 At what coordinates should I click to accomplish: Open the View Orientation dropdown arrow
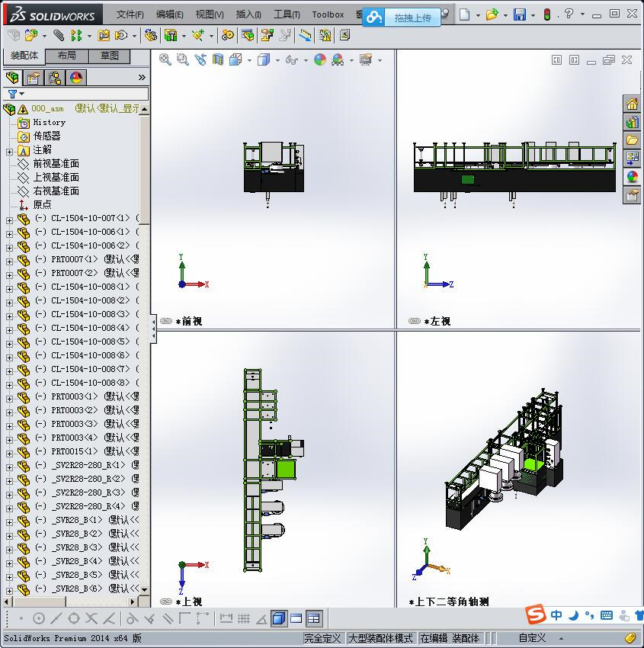(249, 60)
